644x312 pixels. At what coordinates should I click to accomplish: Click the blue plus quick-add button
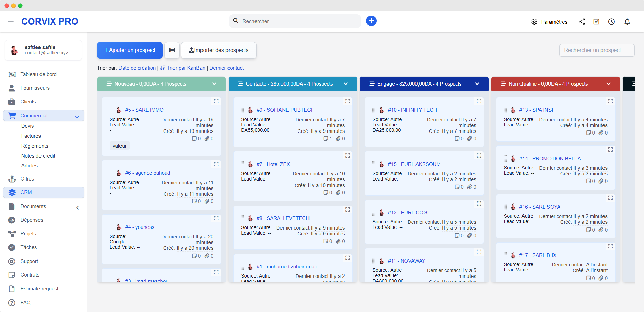(x=371, y=21)
